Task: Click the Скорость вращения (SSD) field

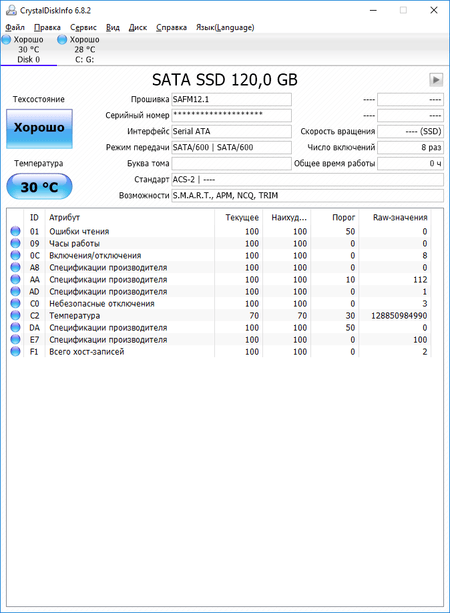Action: (411, 131)
